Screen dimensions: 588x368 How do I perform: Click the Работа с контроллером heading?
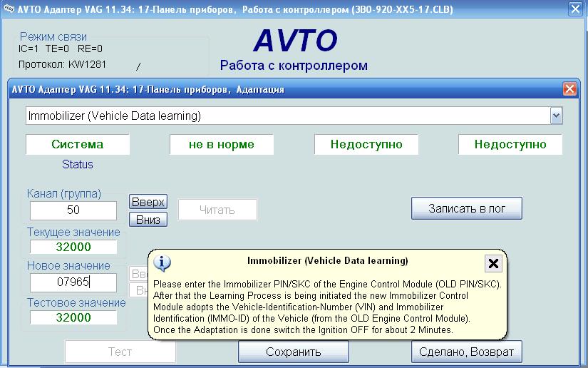[294, 66]
